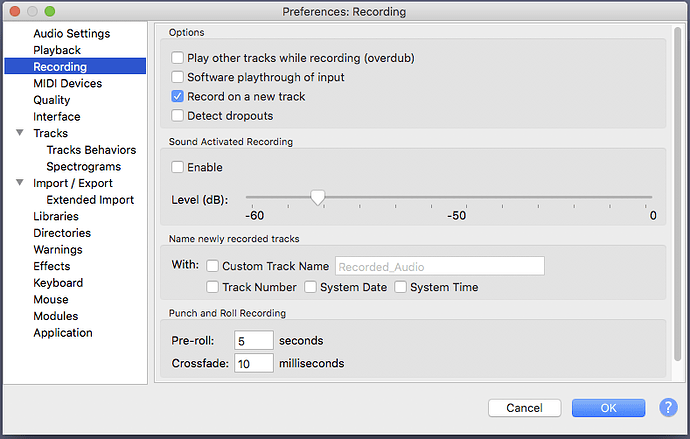Enable System Date in track names

[311, 287]
